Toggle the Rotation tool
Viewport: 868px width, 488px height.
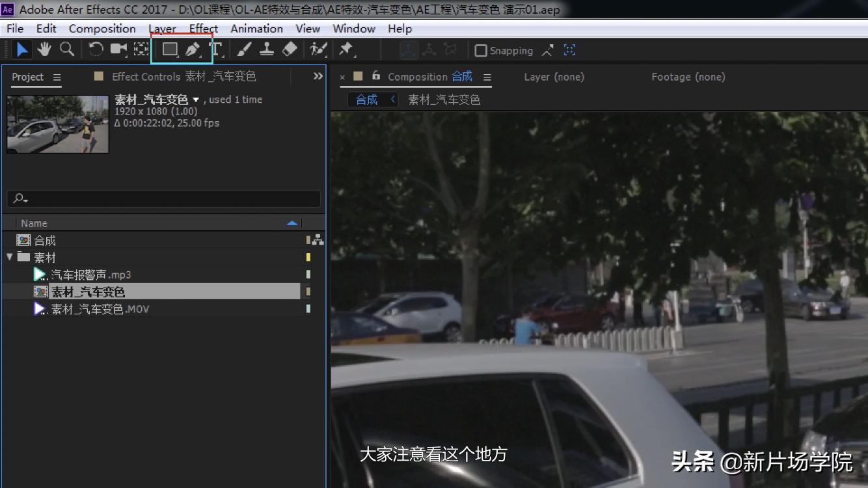tap(95, 49)
